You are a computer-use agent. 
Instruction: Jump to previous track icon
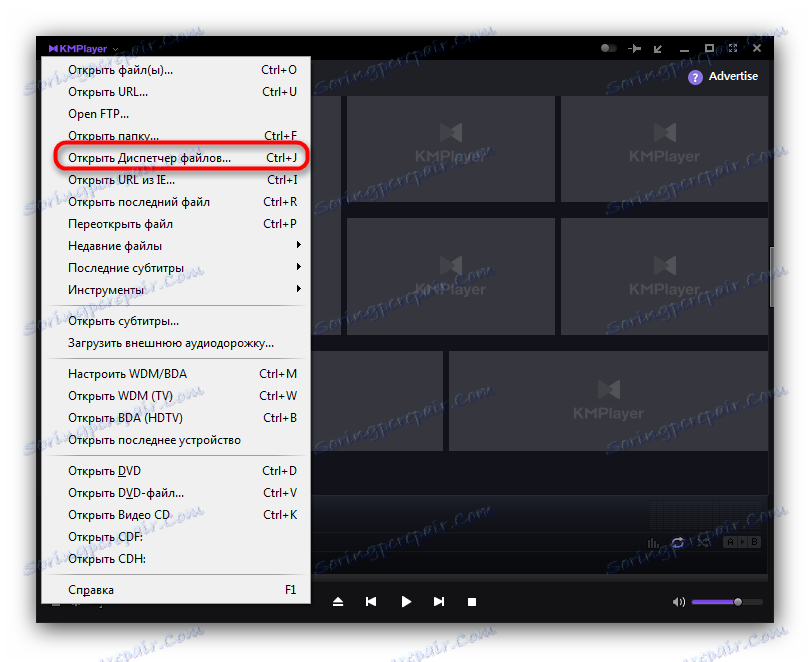(371, 601)
